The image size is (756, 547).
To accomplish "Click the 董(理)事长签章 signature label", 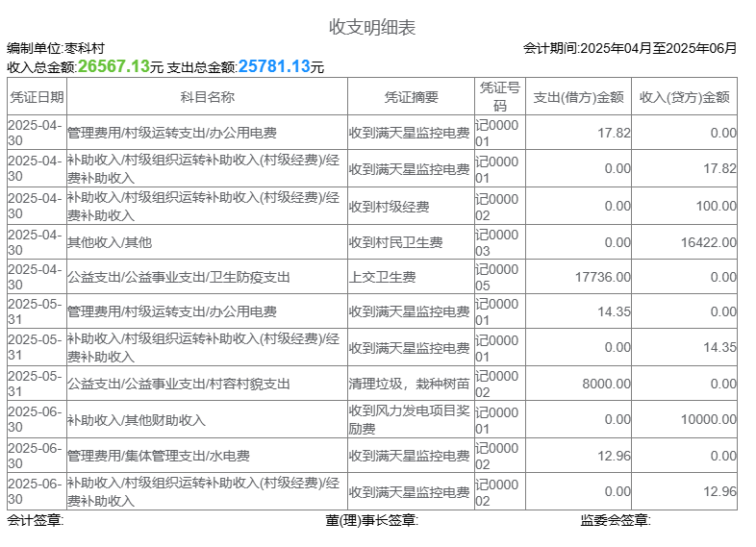I will click(371, 521).
